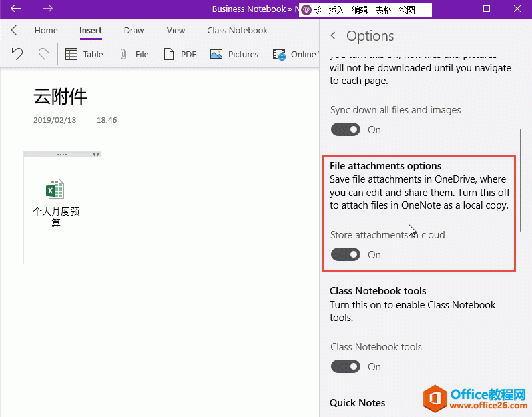Go back from the Options pane

coord(333,35)
